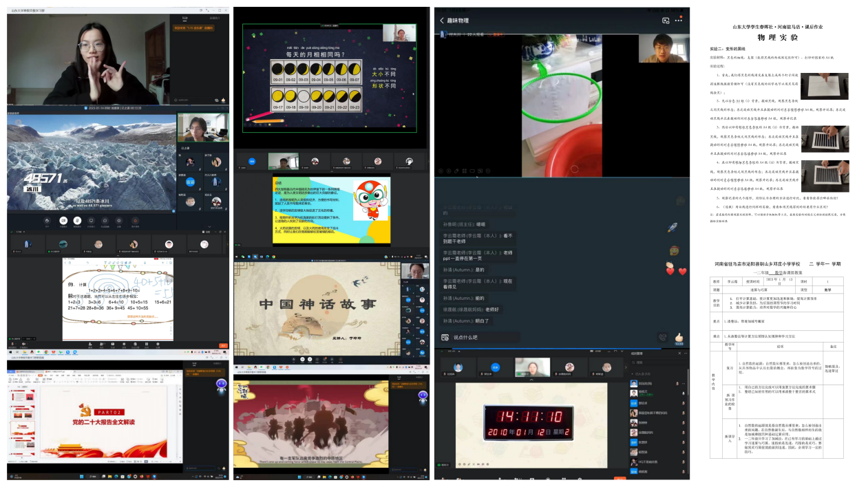The image size is (868, 487).
Task: Tap the presenter video thumbnail in 趣味物理 stream
Action: pos(664,48)
